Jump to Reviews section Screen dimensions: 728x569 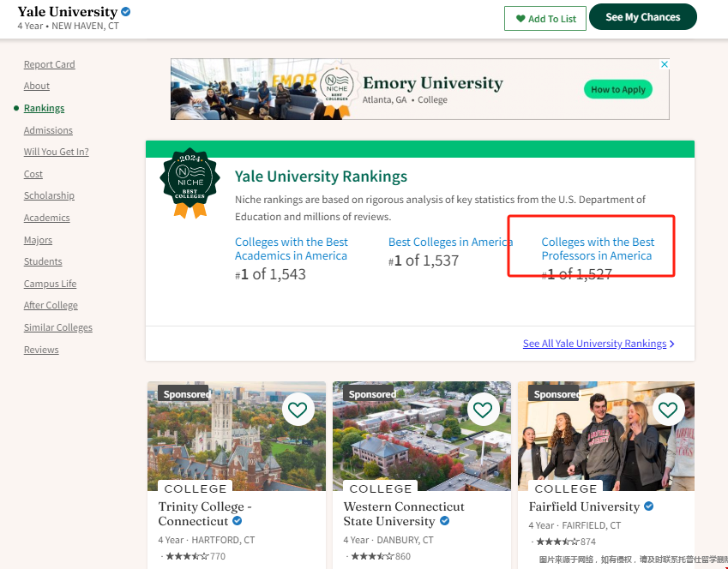tap(41, 350)
